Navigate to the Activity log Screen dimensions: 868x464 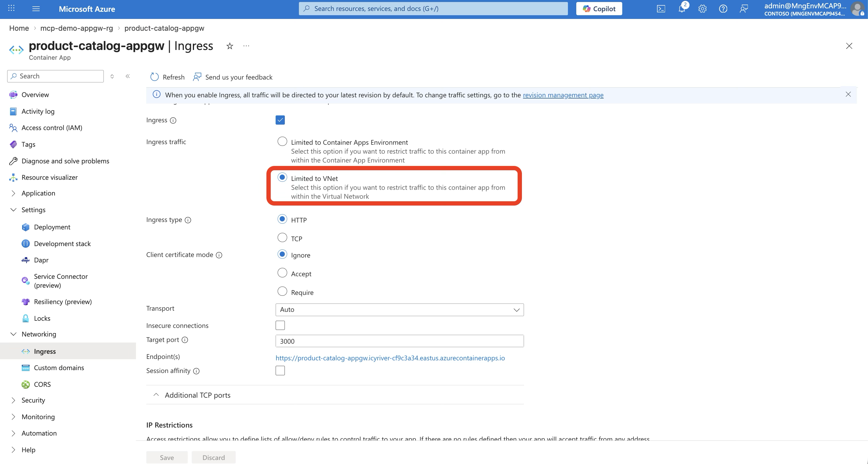click(37, 111)
